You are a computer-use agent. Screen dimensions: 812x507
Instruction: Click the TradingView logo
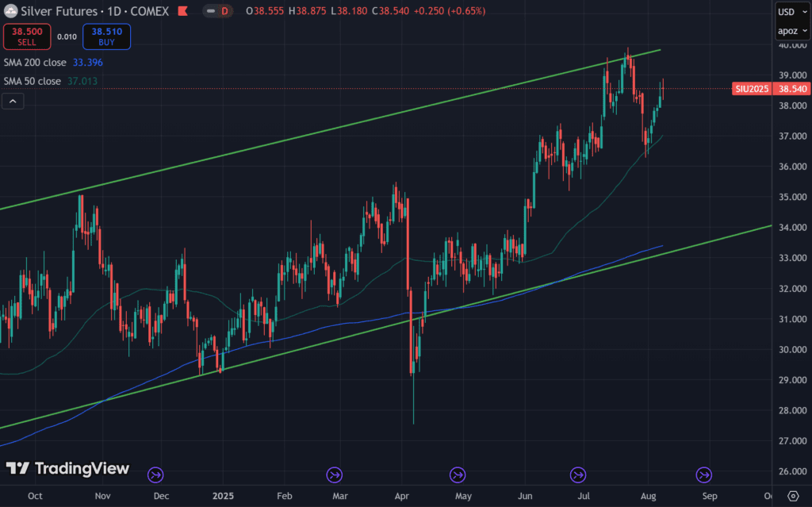click(x=67, y=469)
